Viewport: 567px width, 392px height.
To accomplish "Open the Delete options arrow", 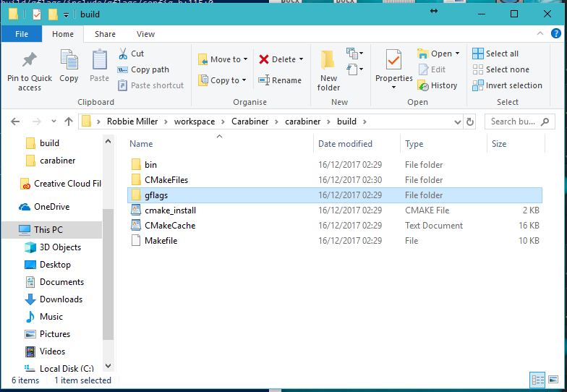I will pyautogui.click(x=301, y=59).
